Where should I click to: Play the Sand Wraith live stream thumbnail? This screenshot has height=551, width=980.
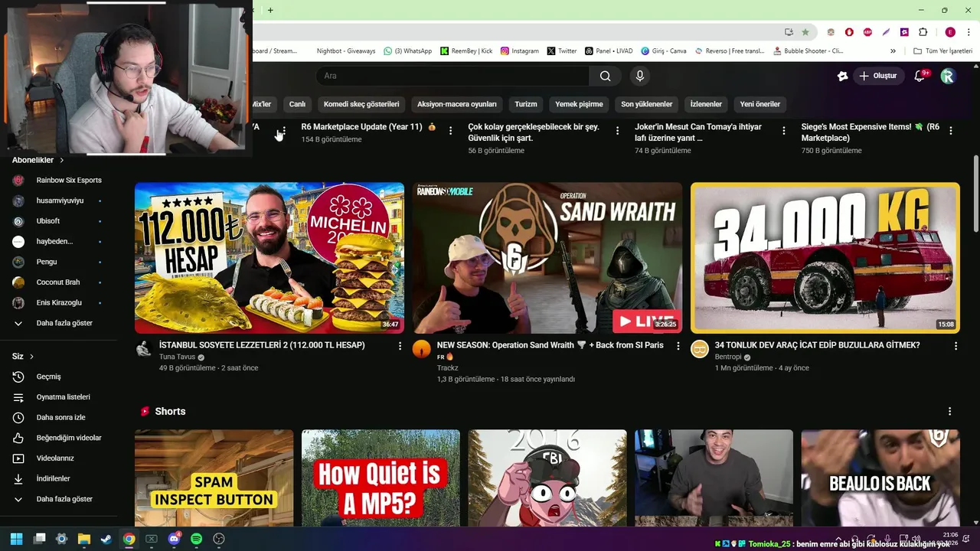(x=547, y=258)
